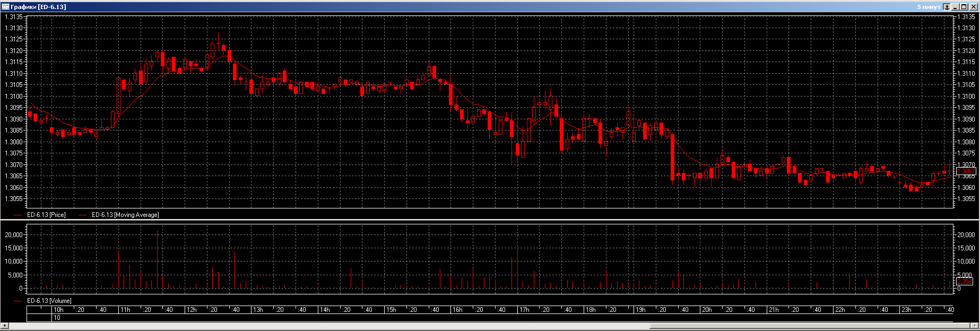
Task: Select the ED-6.13 [Volume] legend entry
Action: click(x=49, y=301)
